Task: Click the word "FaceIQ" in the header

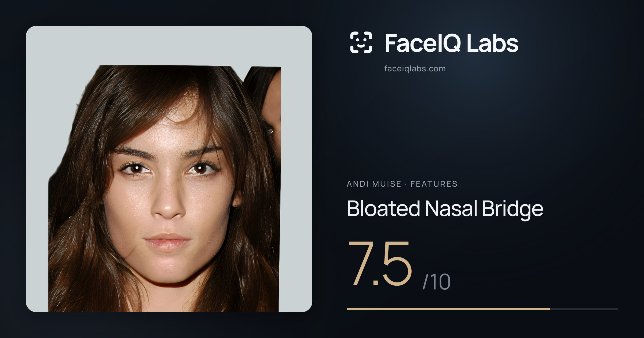Action: [x=423, y=43]
